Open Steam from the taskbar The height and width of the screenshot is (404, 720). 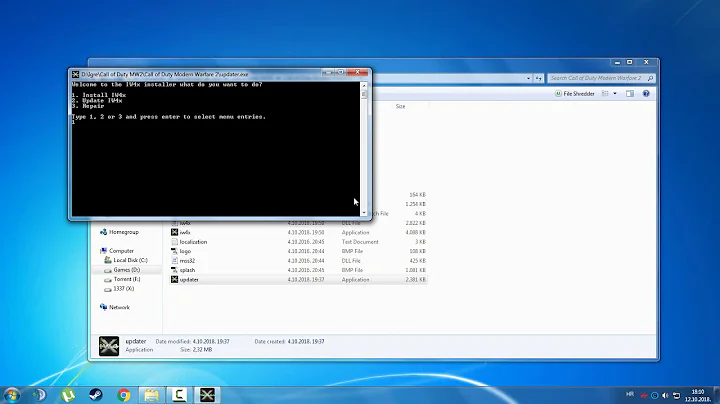pyautogui.click(x=96, y=395)
